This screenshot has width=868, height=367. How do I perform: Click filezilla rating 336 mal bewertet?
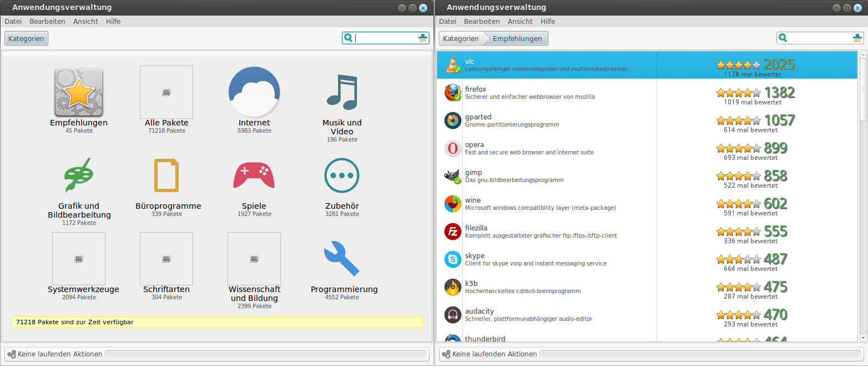point(750,241)
